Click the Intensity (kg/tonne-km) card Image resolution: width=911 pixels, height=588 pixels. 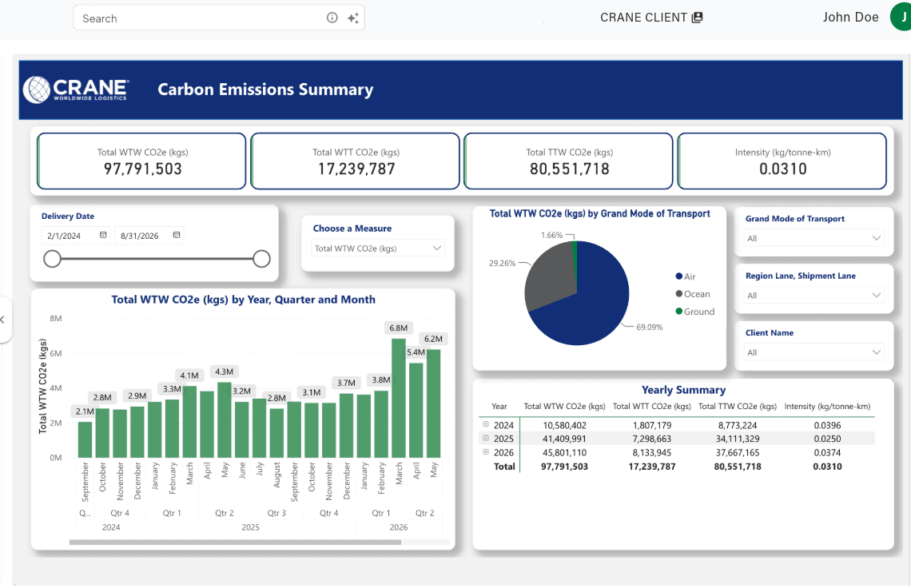(782, 161)
